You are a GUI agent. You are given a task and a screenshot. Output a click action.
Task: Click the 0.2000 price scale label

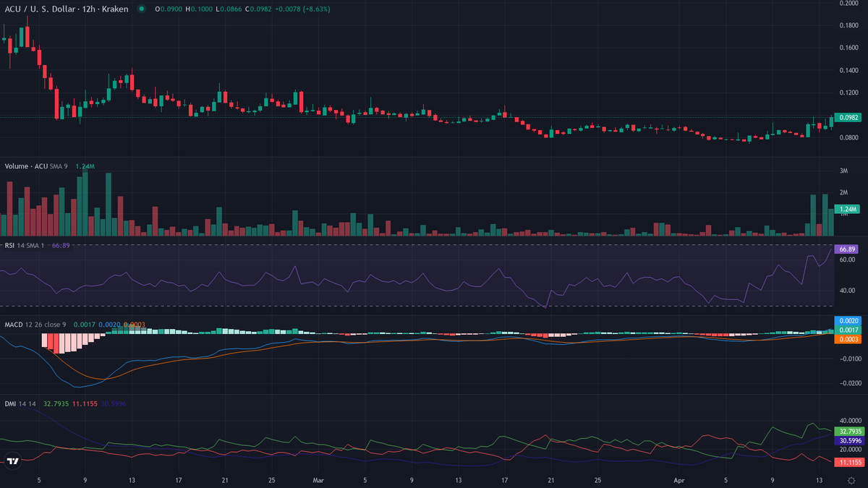click(x=848, y=3)
